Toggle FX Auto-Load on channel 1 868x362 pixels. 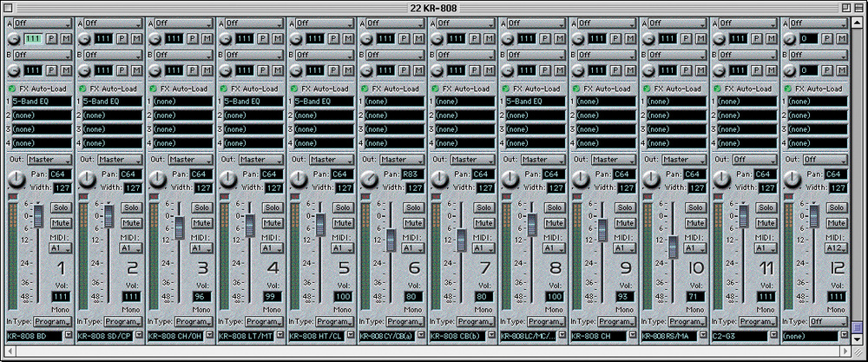pos(12,89)
